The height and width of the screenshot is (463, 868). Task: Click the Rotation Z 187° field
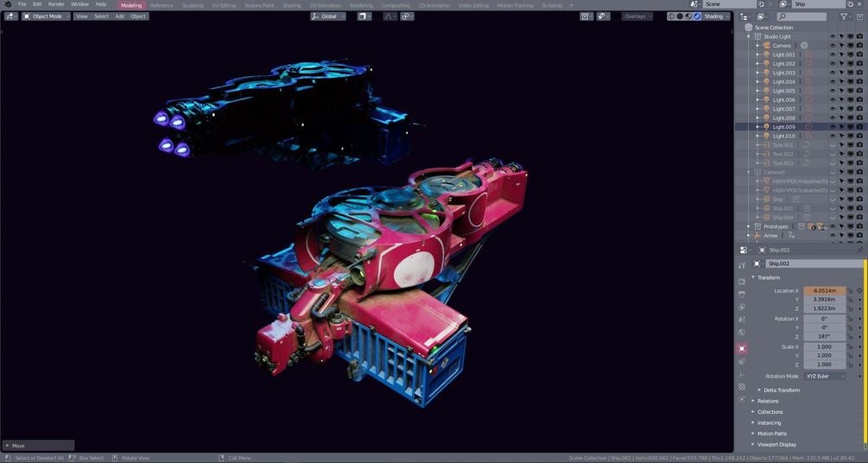pos(824,337)
